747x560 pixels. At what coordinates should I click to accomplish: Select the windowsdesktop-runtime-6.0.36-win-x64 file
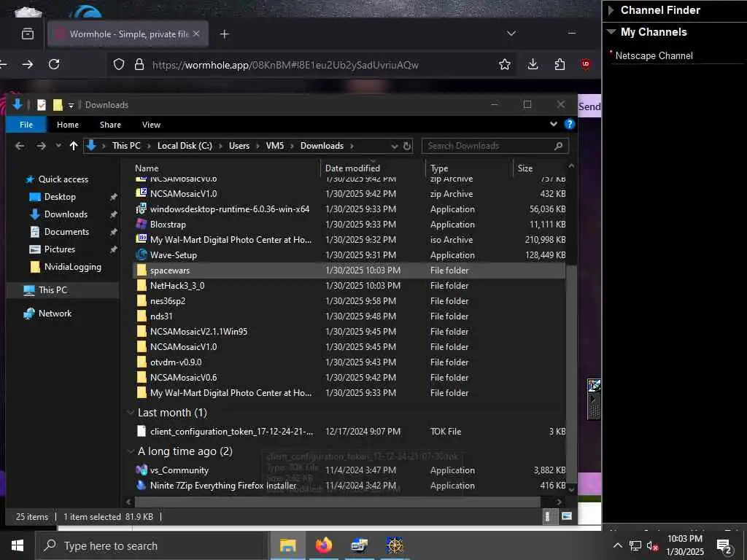point(230,209)
